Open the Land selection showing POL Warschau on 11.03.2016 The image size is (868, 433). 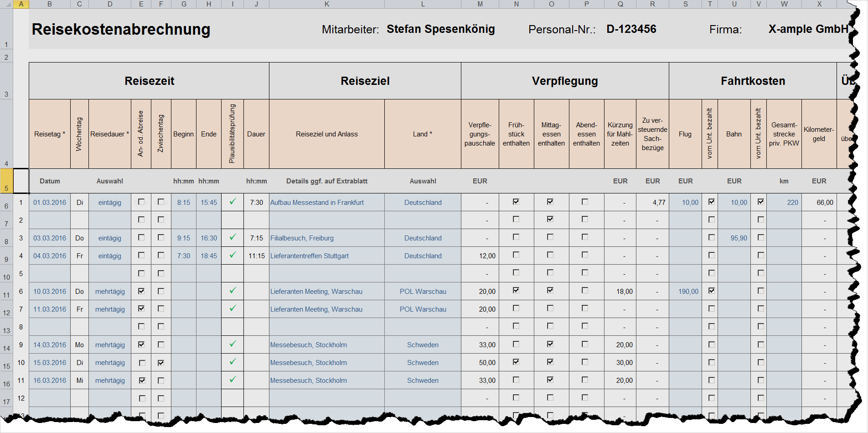(x=423, y=309)
